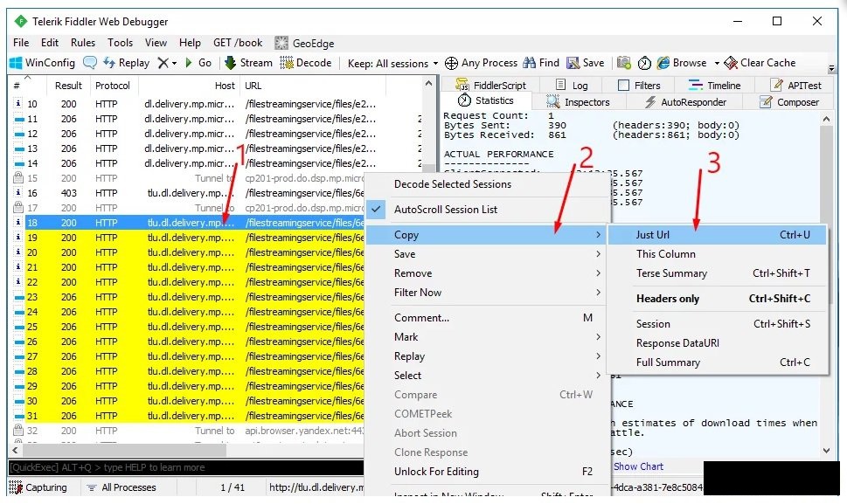Expand the Mark submenu
Screen dimensions: 847x504
coord(488,337)
